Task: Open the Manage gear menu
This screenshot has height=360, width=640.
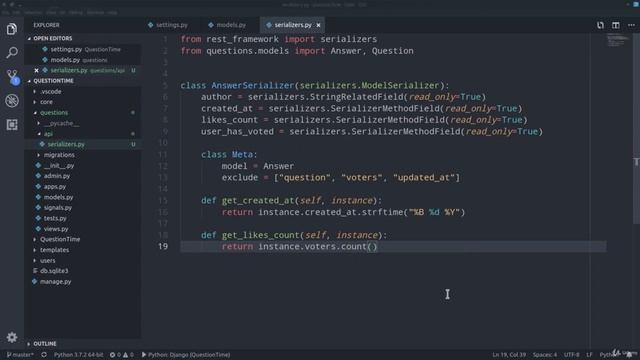Action: point(12,337)
